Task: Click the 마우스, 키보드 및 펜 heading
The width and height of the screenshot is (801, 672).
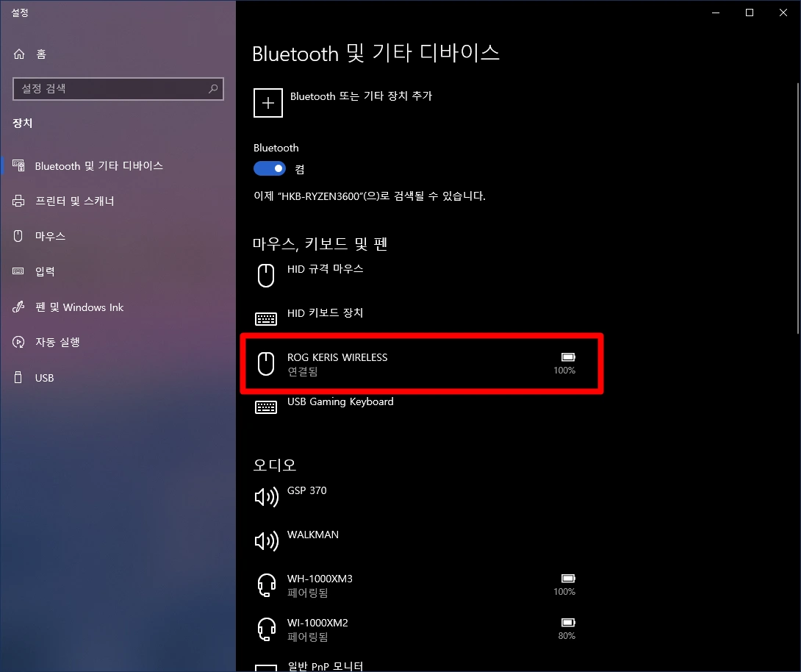Action: [x=320, y=244]
